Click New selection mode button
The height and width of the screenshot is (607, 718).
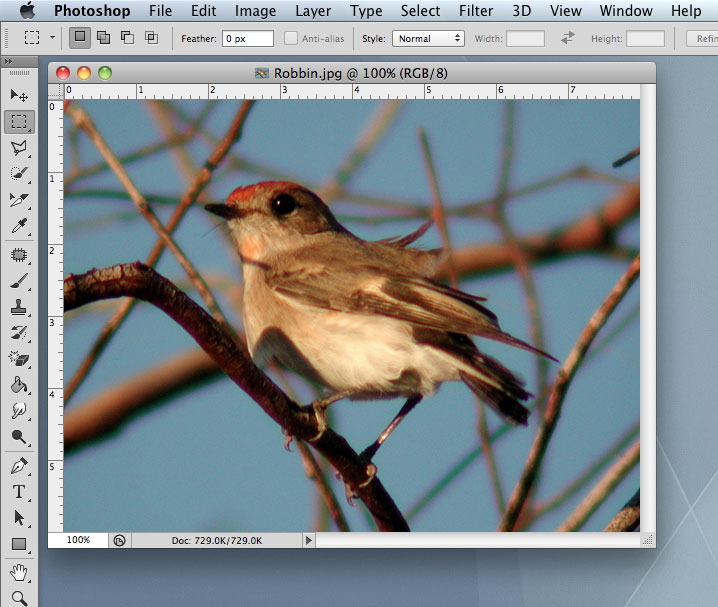[x=80, y=38]
